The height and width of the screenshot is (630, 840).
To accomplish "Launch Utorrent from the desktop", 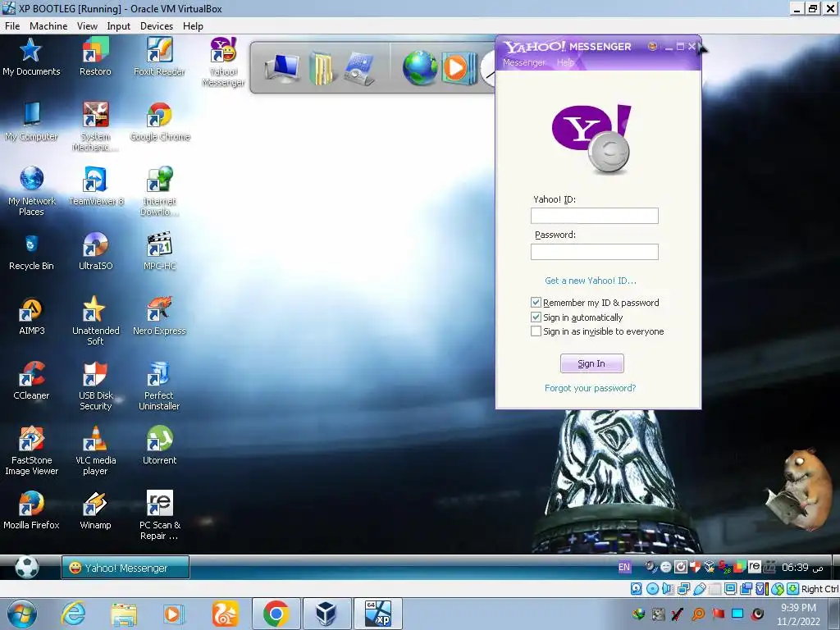I will (159, 445).
